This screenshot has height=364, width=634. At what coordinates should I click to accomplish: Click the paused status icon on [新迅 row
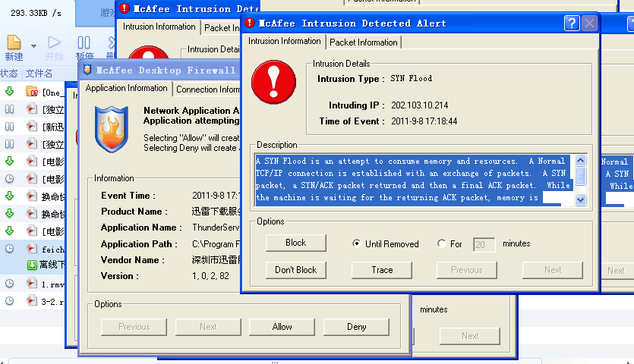(x=9, y=127)
